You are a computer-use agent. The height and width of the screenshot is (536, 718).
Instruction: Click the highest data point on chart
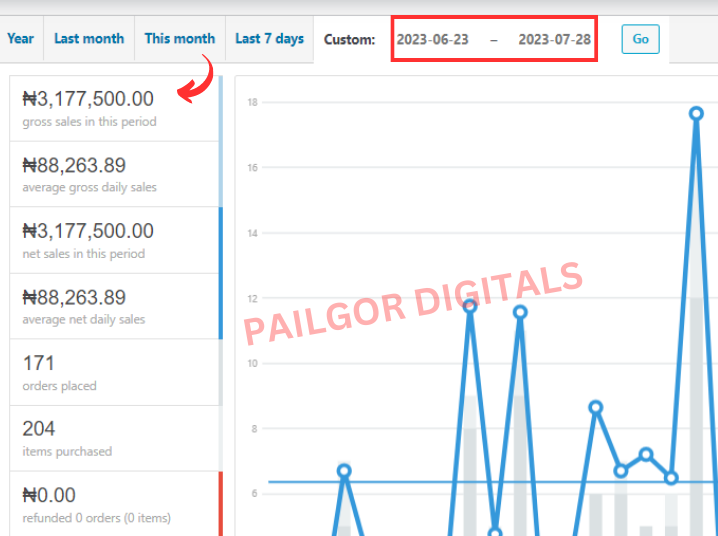pyautogui.click(x=696, y=113)
